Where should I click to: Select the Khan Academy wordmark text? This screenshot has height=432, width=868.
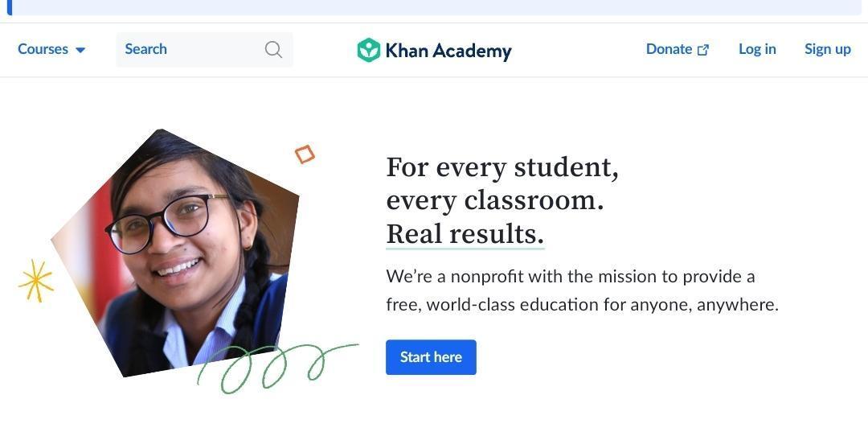448,51
